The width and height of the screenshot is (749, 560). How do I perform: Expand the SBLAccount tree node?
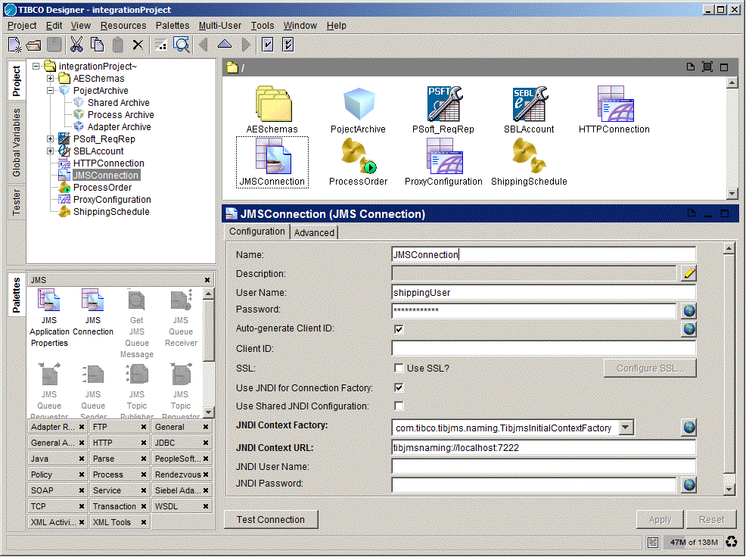point(51,151)
